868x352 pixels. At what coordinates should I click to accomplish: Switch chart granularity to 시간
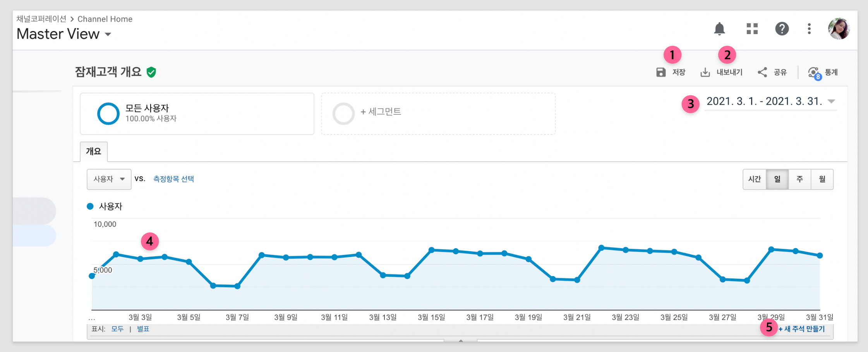click(755, 179)
